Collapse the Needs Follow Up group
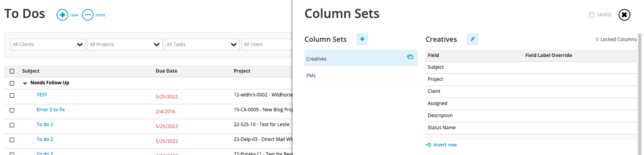Viewport: 644px width, 155px height. [25, 83]
